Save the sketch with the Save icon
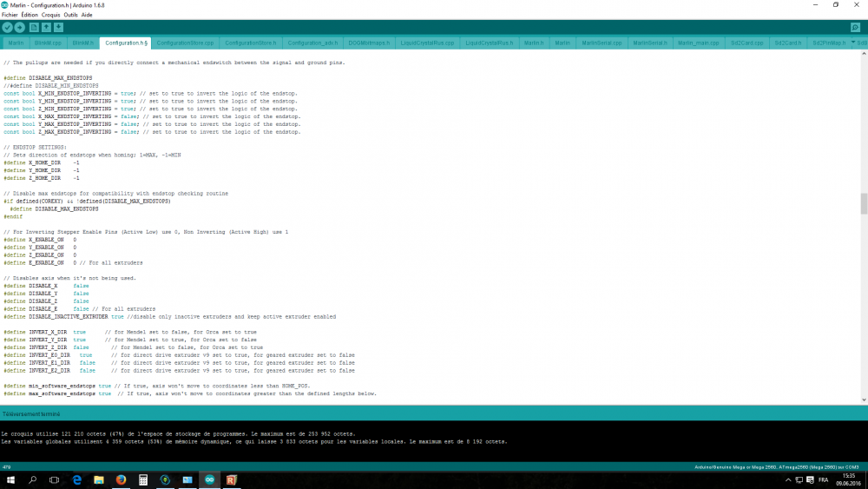The image size is (868, 489). click(x=58, y=27)
